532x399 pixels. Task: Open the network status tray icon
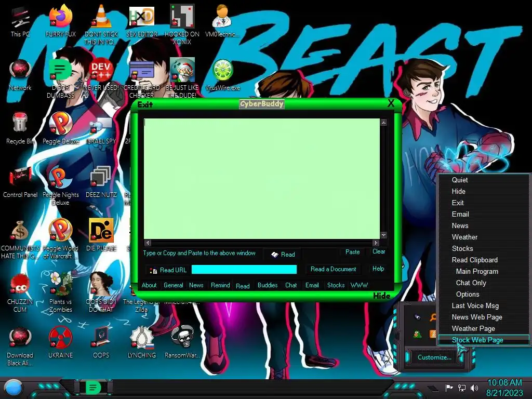point(461,388)
